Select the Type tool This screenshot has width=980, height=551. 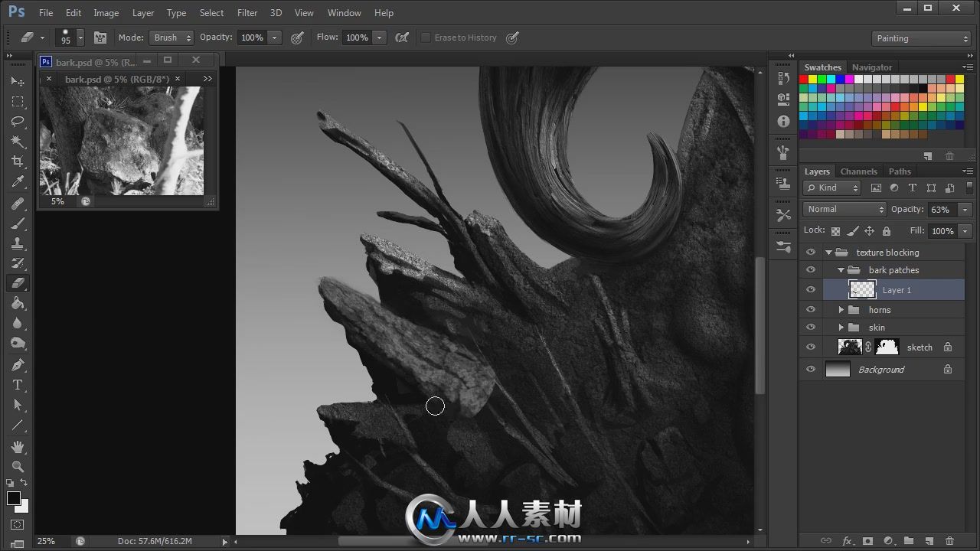pyautogui.click(x=18, y=385)
